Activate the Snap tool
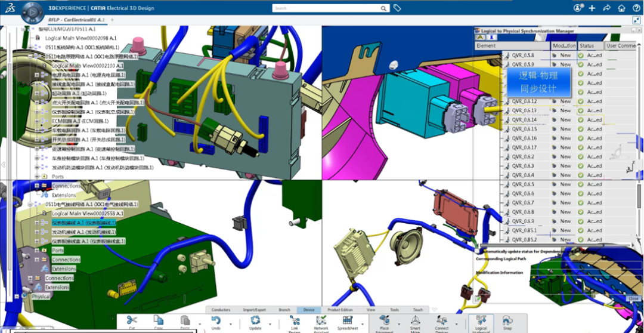The width and height of the screenshot is (644, 333). [507, 322]
